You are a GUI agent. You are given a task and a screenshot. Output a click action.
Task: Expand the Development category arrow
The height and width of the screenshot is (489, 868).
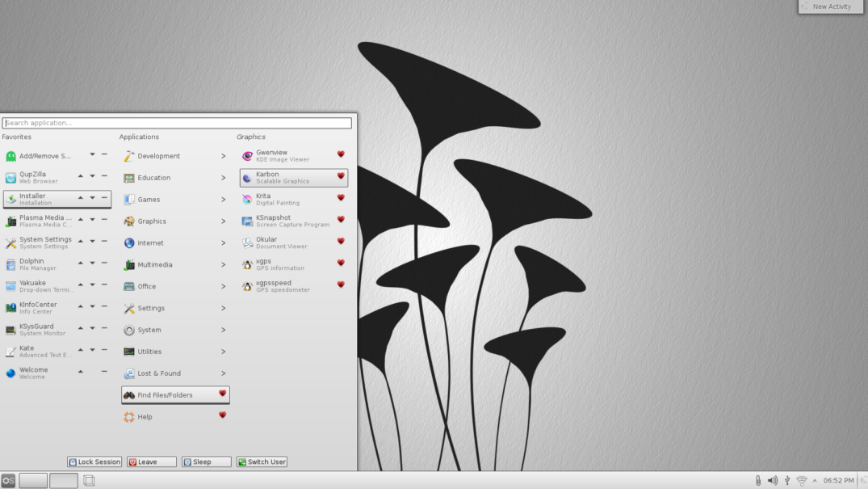(x=224, y=156)
